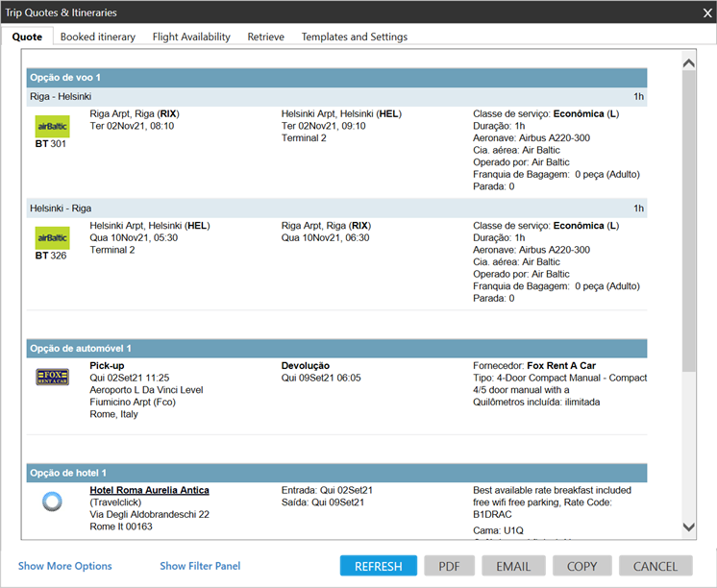Screen dimensions: 717x588
Task: Select the Quote tab
Action: pos(27,37)
